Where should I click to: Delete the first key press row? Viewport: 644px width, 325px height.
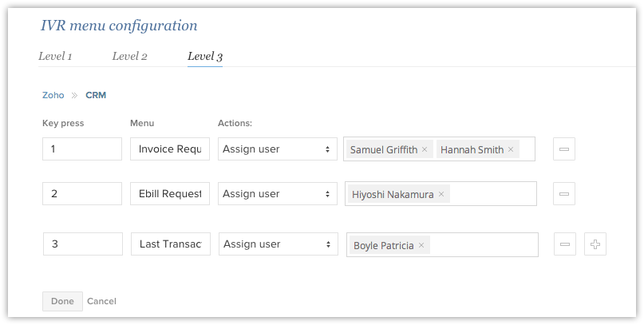[564, 149]
